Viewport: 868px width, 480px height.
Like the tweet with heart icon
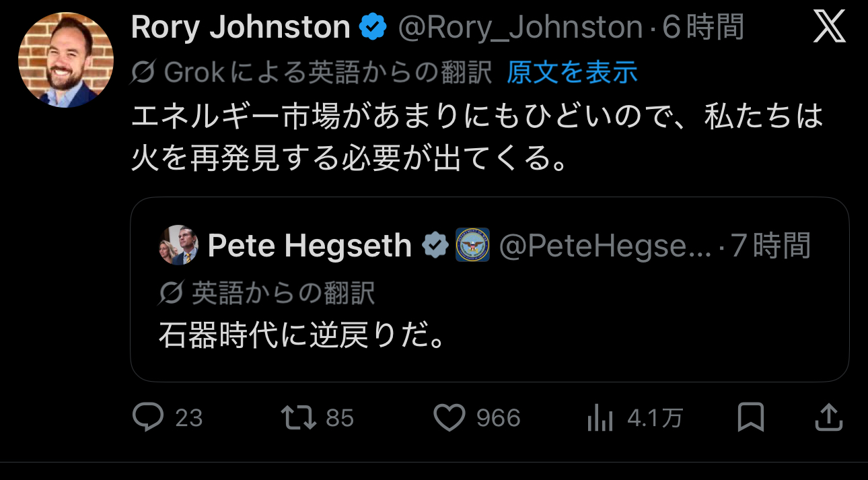(449, 418)
